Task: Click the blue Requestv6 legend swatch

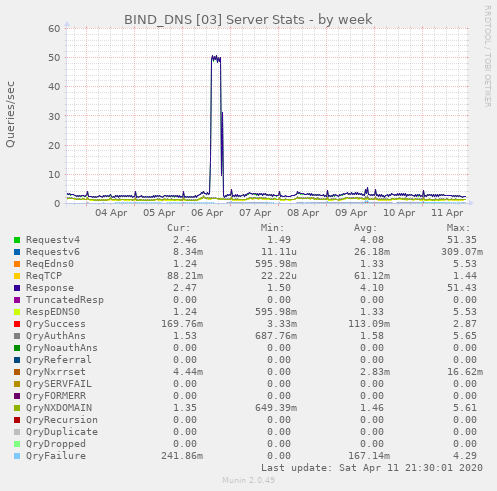Action: 17,252
